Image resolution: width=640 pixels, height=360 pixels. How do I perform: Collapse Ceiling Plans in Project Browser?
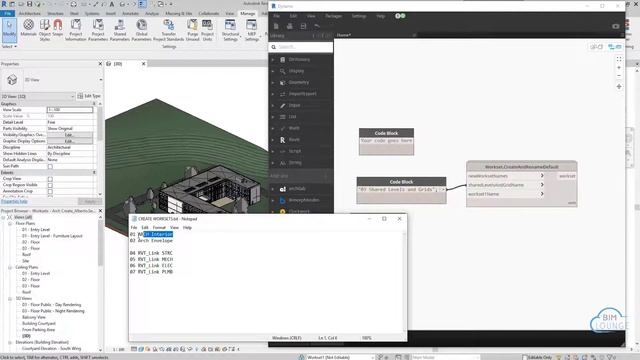(x=10, y=267)
